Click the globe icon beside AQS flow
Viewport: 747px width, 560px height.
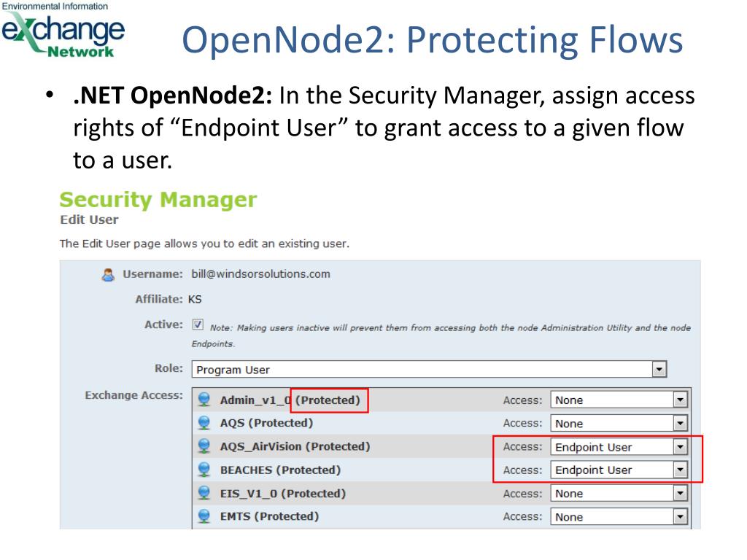[204, 423]
